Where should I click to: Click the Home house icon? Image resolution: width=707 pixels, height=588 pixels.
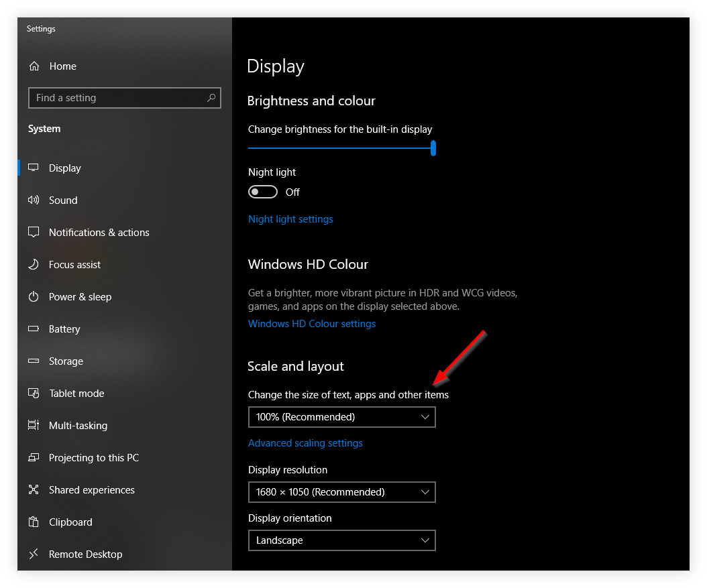[x=34, y=66]
